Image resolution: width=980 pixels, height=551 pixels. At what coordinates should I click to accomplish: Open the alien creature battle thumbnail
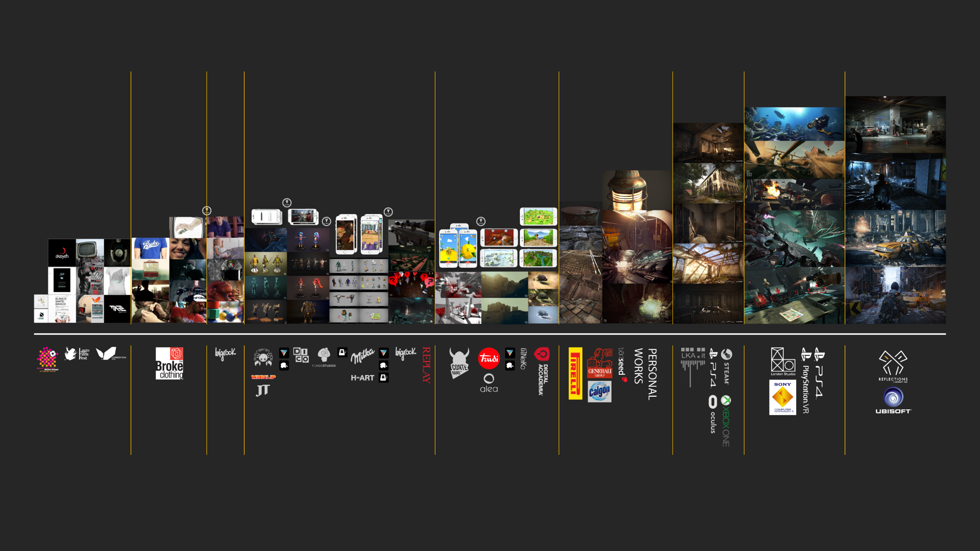794,239
